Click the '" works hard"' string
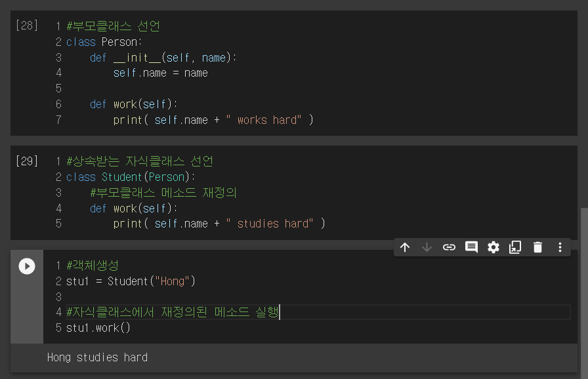Image resolution: width=588 pixels, height=379 pixels. [x=264, y=120]
